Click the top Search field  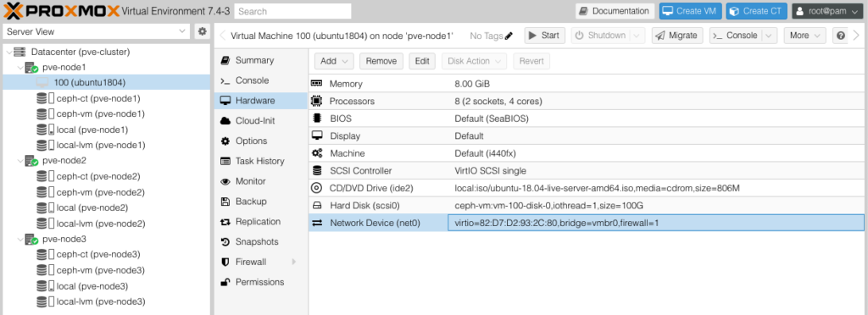292,11
